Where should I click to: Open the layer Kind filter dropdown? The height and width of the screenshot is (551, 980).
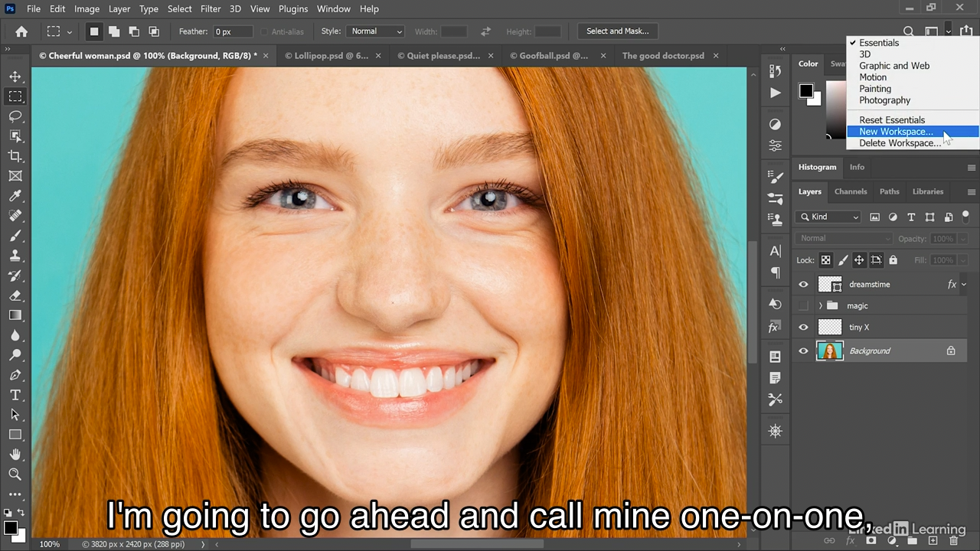pos(829,217)
